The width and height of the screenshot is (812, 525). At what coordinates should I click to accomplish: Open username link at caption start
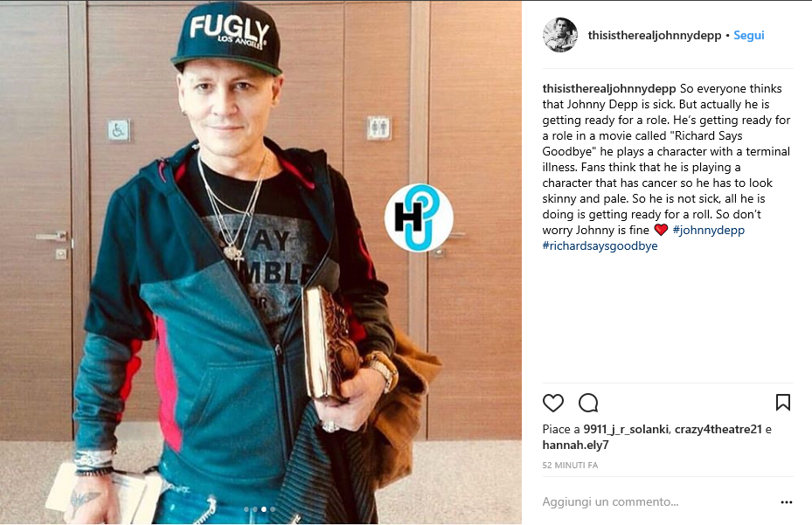pyautogui.click(x=609, y=88)
